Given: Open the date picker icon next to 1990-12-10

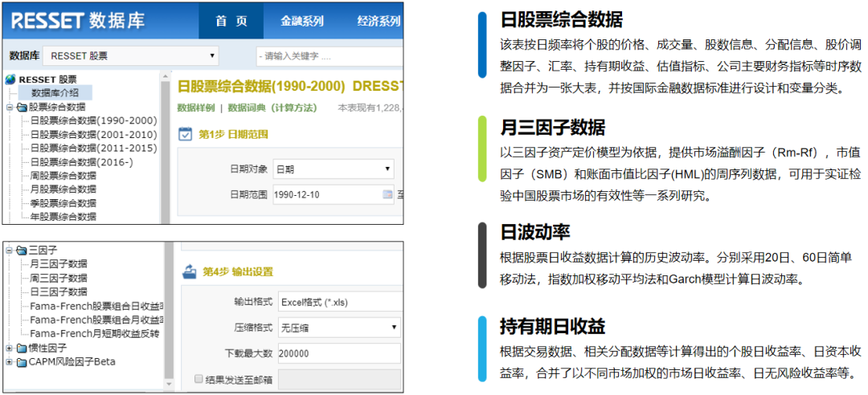Looking at the screenshot, I should pos(387,194).
